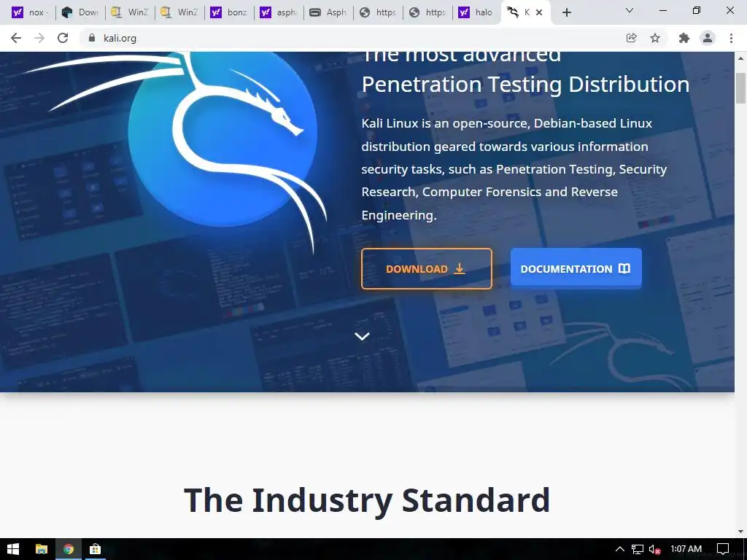View site info via lock icon

tap(92, 38)
